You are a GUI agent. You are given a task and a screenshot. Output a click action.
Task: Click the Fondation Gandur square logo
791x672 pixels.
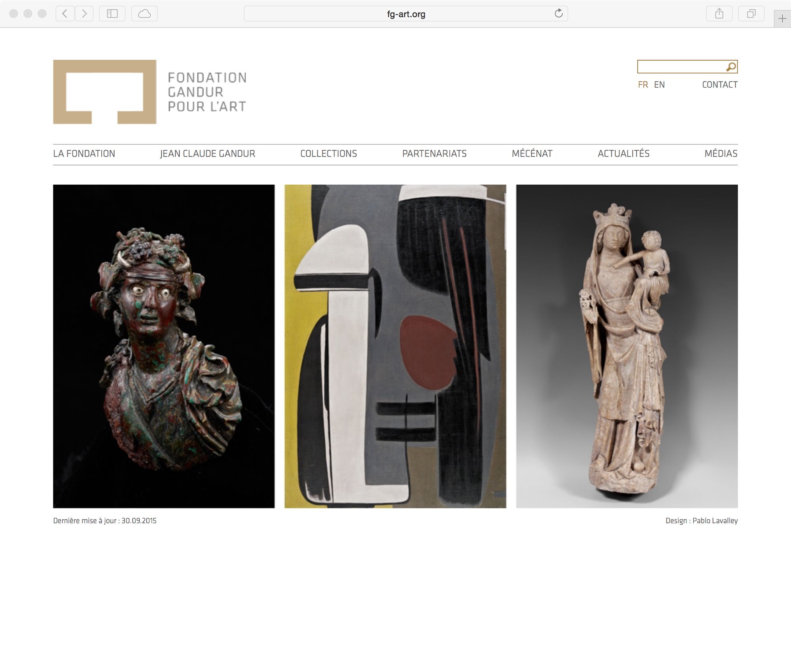tap(105, 92)
